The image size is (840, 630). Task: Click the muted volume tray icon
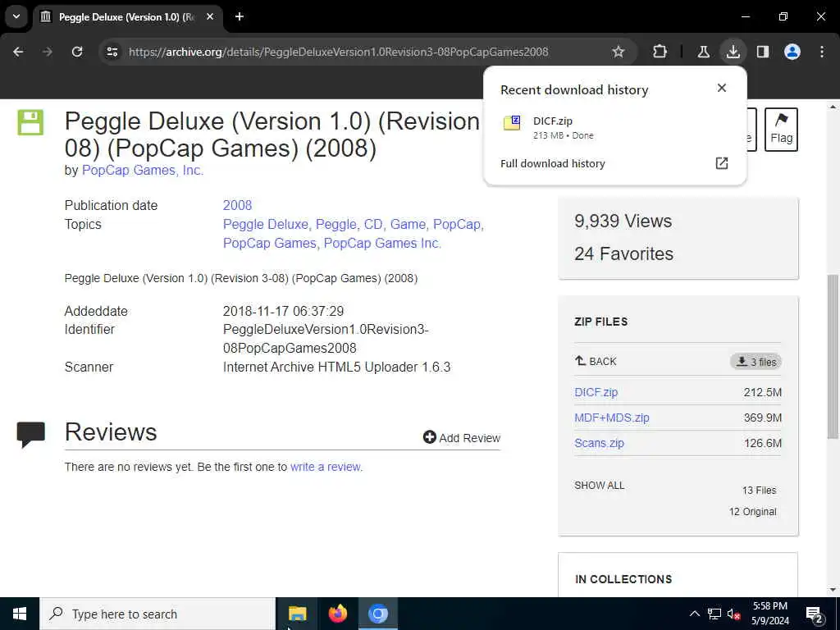[x=733, y=614]
